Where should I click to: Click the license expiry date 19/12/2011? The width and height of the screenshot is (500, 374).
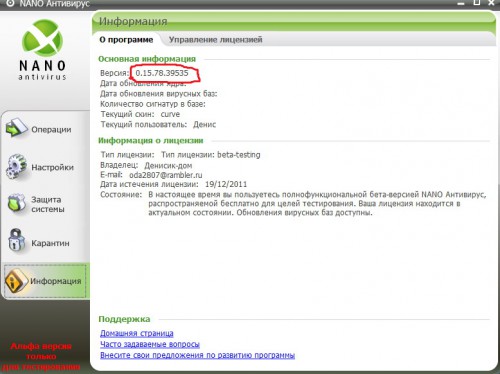click(x=226, y=184)
